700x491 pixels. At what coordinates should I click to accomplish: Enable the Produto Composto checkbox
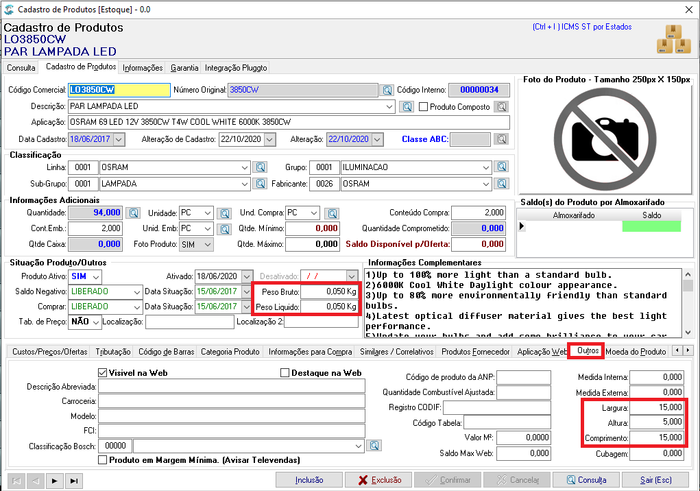[x=424, y=107]
